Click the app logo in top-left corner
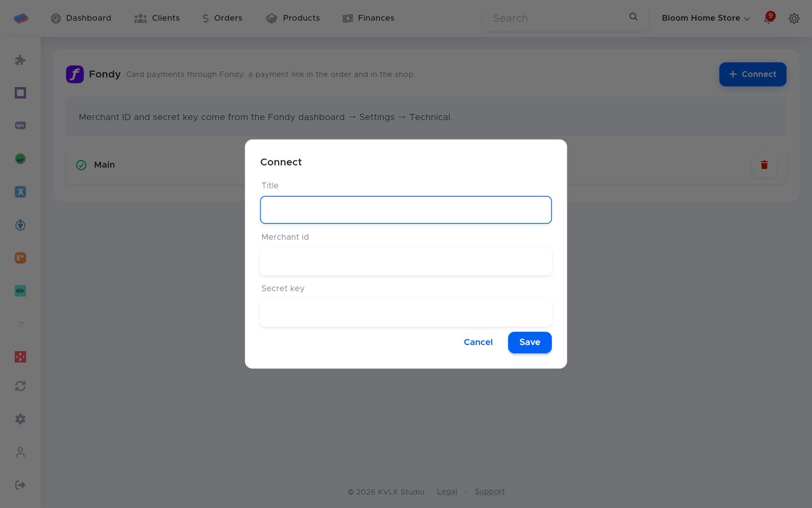The height and width of the screenshot is (508, 812). (21, 18)
